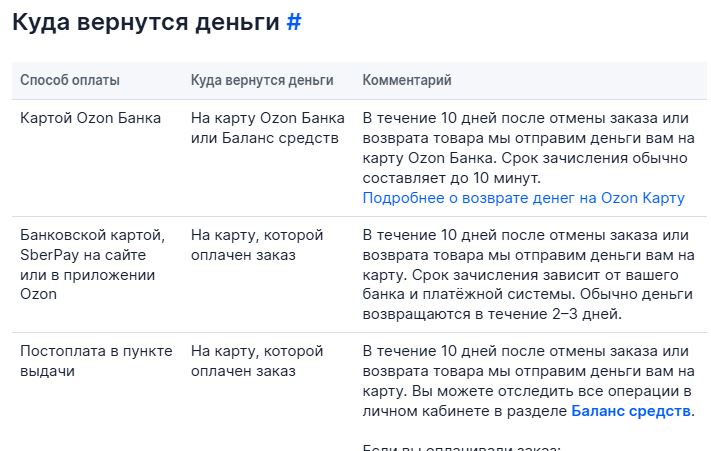Screen dimensions: 711x451
Task: Click the Куда вернутся деньги page heading
Action: (145, 23)
